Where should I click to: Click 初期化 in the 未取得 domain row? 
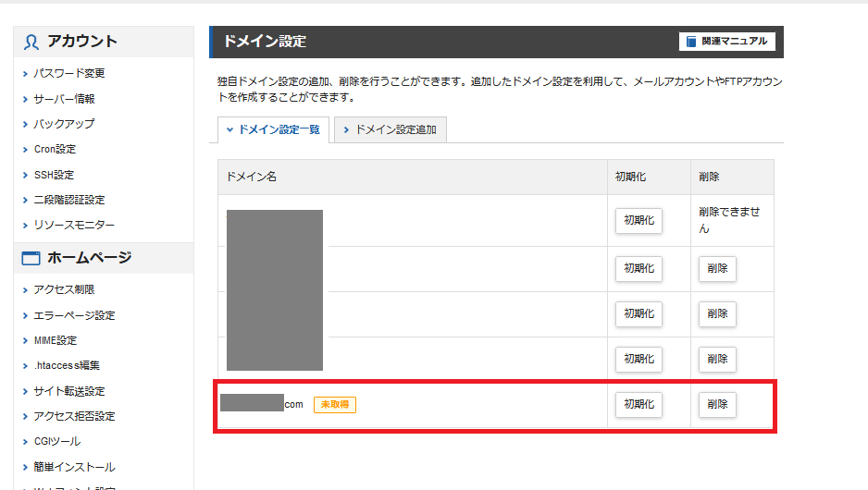[x=639, y=404]
